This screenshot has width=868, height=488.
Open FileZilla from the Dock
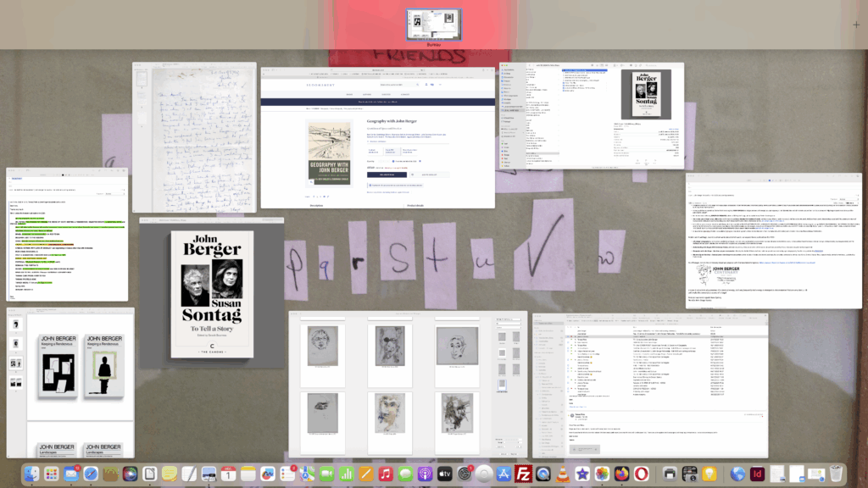tap(523, 474)
